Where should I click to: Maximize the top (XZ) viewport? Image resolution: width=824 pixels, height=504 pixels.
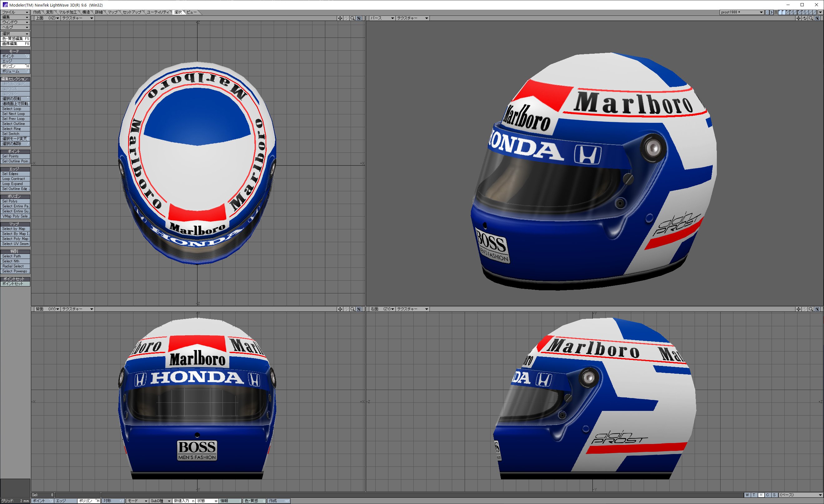359,18
